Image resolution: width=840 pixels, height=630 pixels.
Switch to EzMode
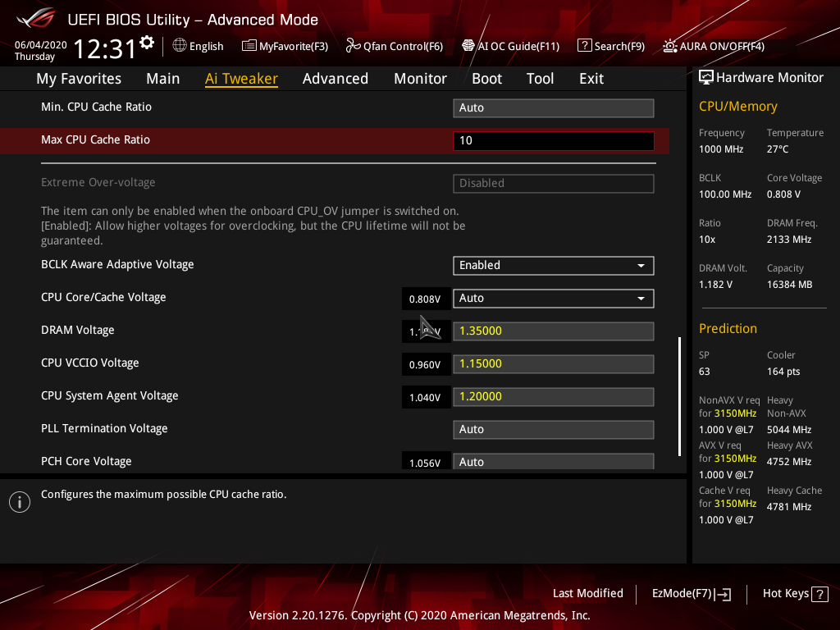click(x=691, y=593)
